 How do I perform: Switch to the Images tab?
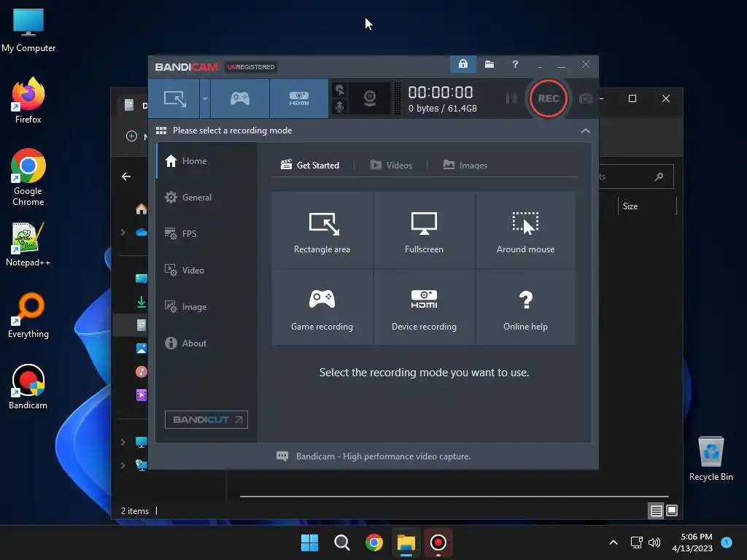(x=465, y=166)
